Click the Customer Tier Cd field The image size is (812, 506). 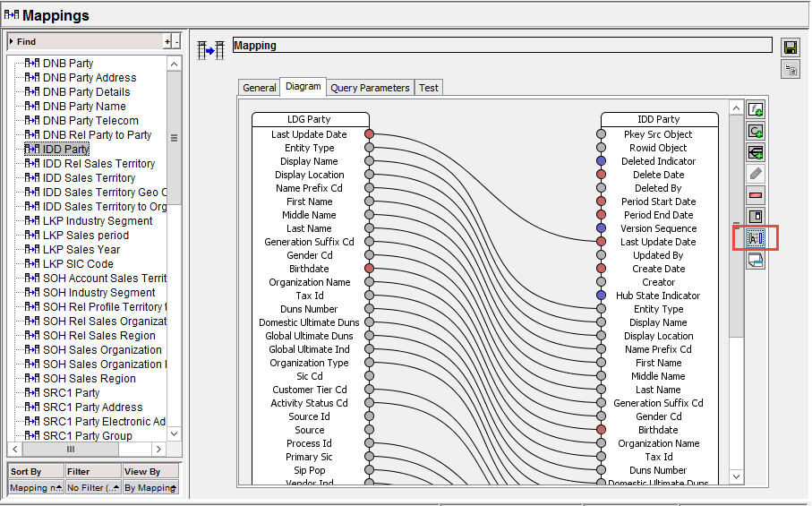(310, 390)
